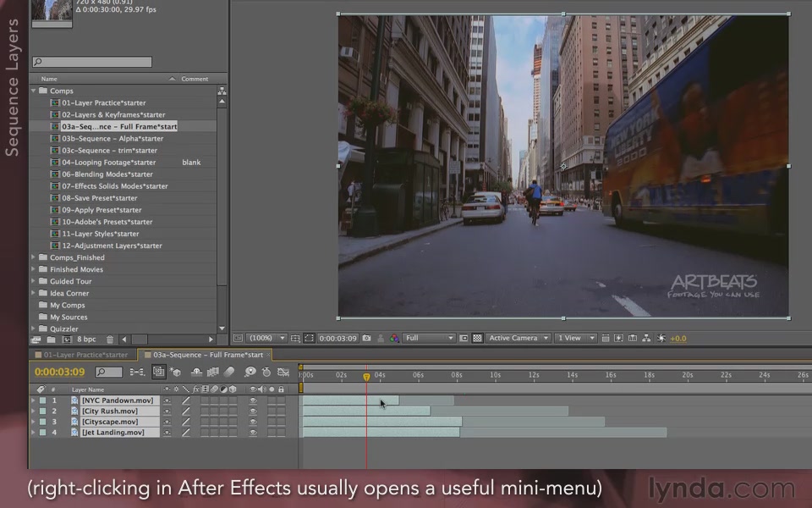This screenshot has height=508, width=812.
Task: Toggle Live Update icon in timeline
Action: pyautogui.click(x=158, y=372)
